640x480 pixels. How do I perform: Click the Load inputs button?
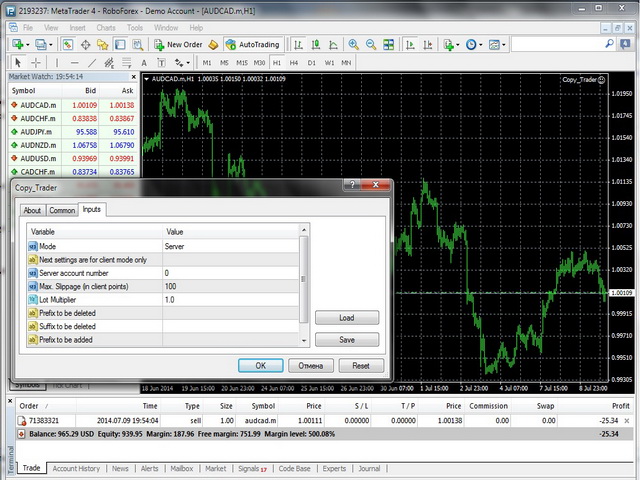pyautogui.click(x=347, y=318)
